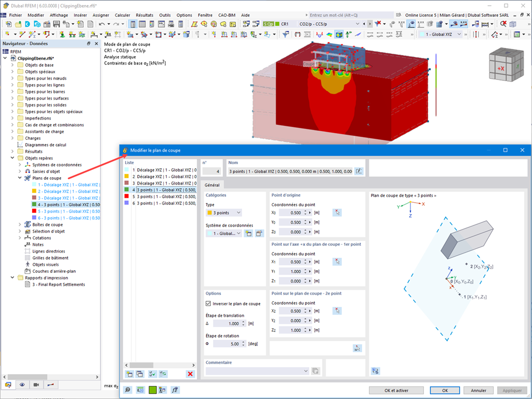Open the CAO-BIM menu
This screenshot has width=532, height=399.
pyautogui.click(x=227, y=15)
